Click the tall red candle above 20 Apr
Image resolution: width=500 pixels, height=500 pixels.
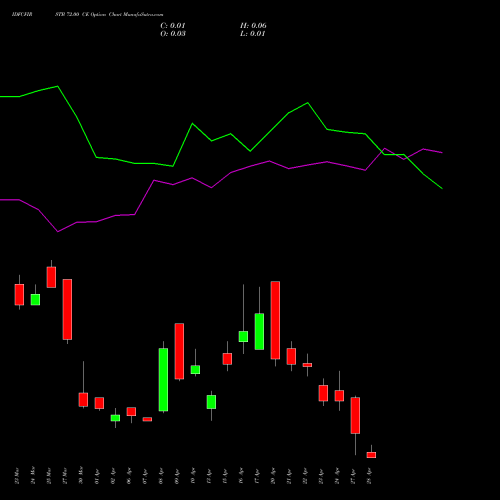(275, 320)
